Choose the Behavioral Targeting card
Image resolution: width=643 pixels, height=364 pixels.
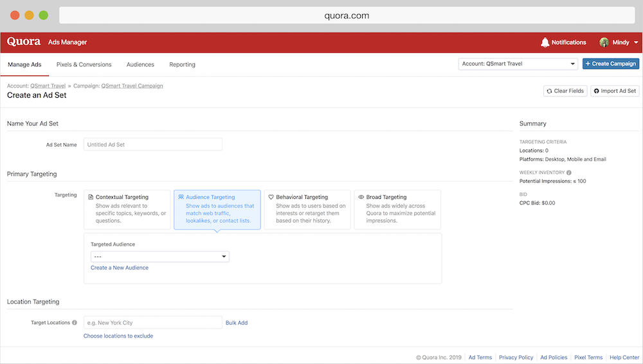pos(307,209)
